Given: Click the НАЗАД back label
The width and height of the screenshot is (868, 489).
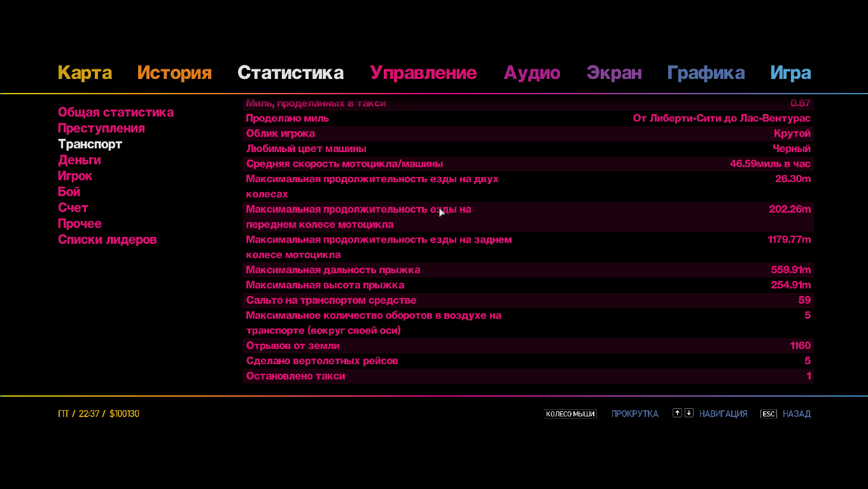Looking at the screenshot, I should 797,414.
